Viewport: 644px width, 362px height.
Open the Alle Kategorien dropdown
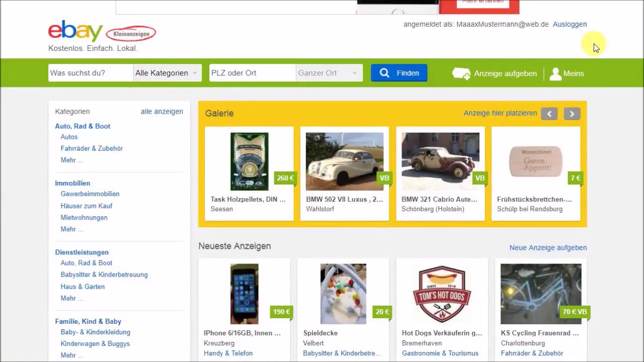[x=168, y=73]
